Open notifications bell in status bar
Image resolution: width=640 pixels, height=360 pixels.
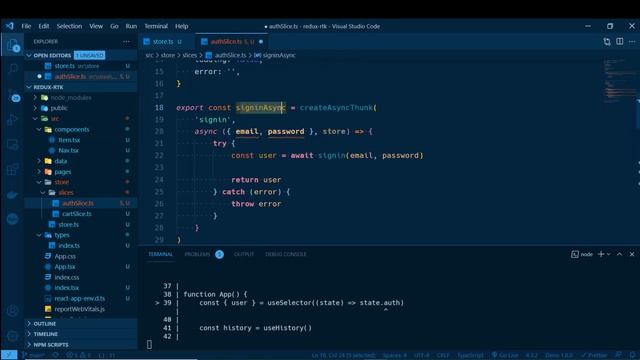(632, 355)
